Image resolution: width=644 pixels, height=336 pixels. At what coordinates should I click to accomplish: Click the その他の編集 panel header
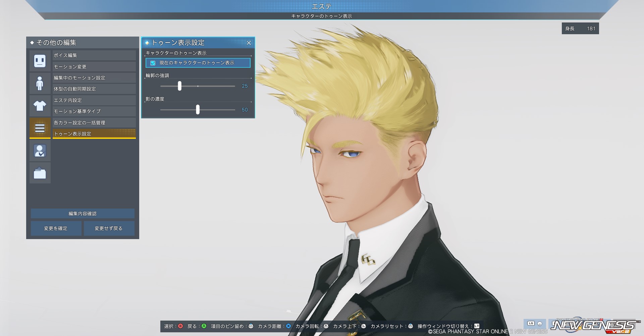click(83, 43)
